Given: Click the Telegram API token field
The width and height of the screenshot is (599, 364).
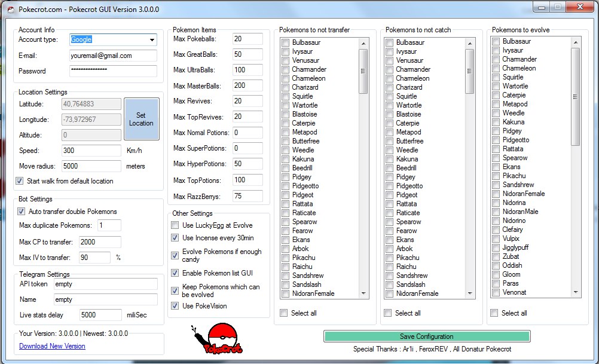Looking at the screenshot, I should point(105,285).
